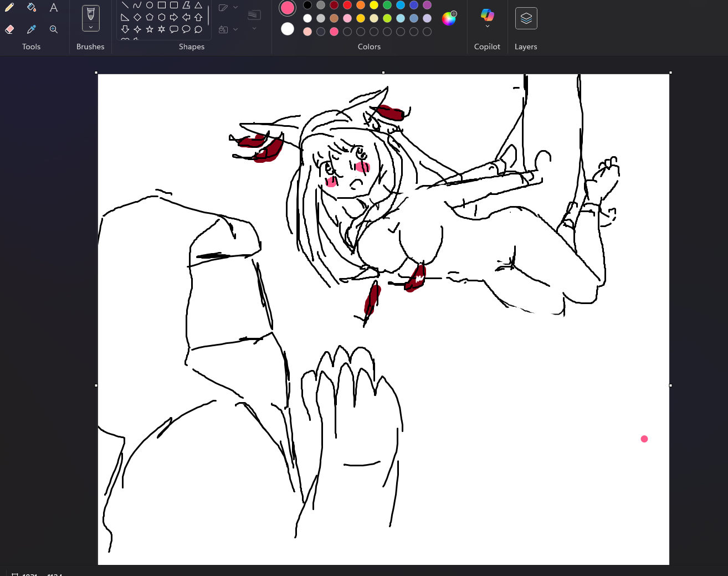This screenshot has width=728, height=576.
Task: Pick the Hexagon shape
Action: (x=162, y=17)
